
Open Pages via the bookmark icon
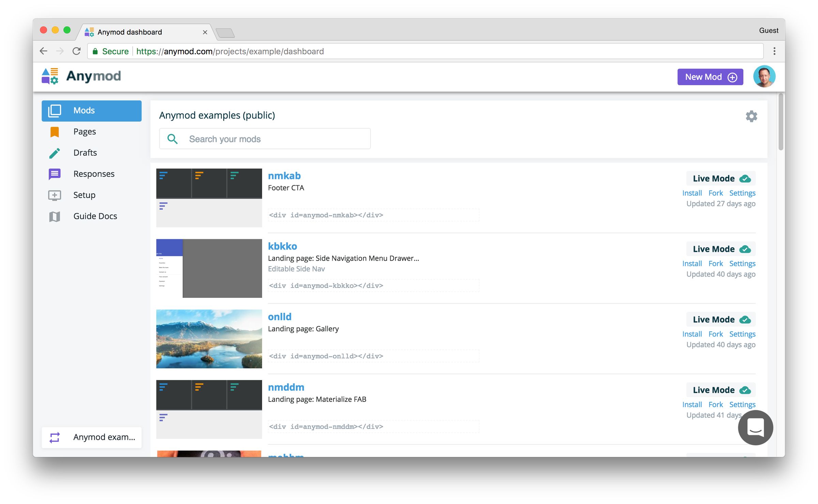tap(55, 132)
